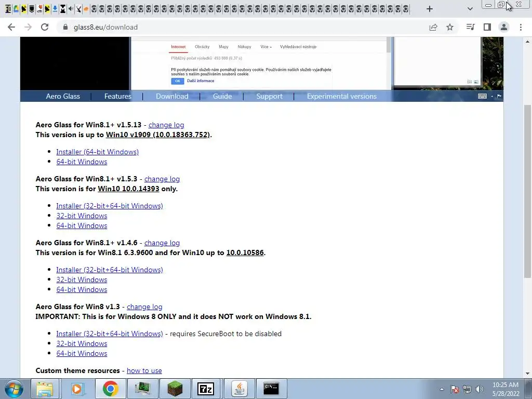Click the page scrollbar thumb
This screenshot has width=532, height=399.
click(x=528, y=191)
